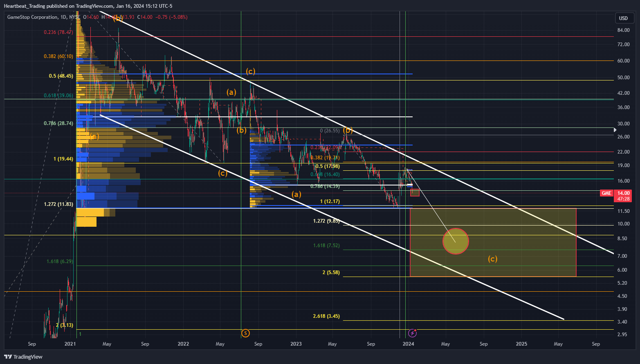Click the orange split 'S' marker on time axis
The width and height of the screenshot is (640, 364).
coord(245,333)
